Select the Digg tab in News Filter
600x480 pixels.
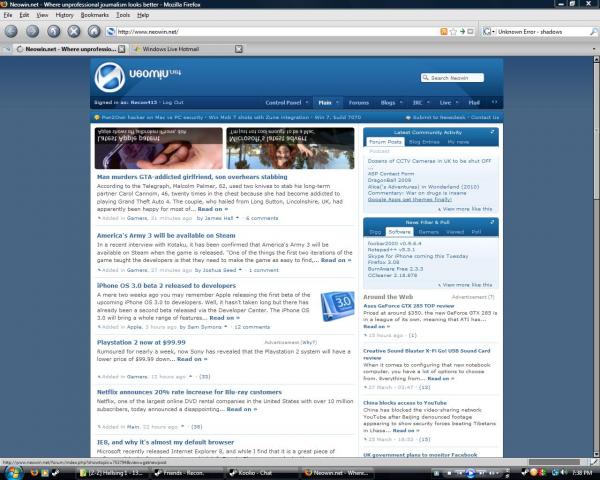point(375,232)
